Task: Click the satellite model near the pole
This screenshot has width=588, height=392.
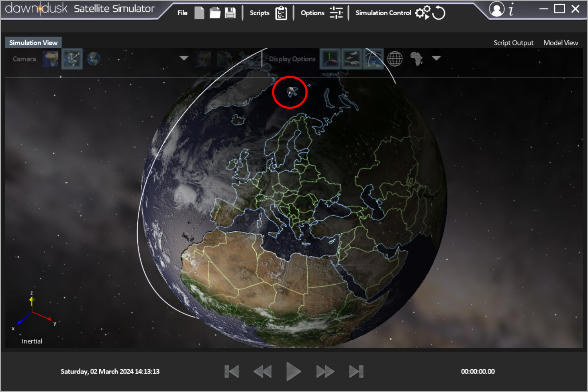Action: point(291,93)
